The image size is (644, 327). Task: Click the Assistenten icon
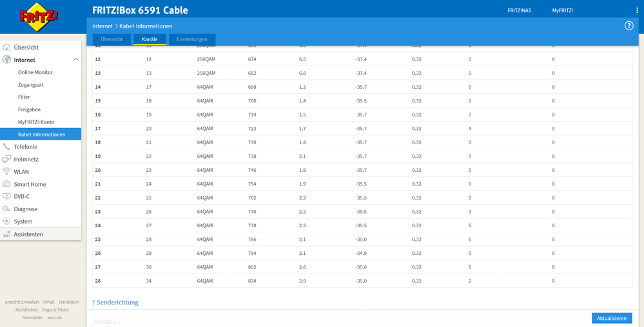click(6, 234)
